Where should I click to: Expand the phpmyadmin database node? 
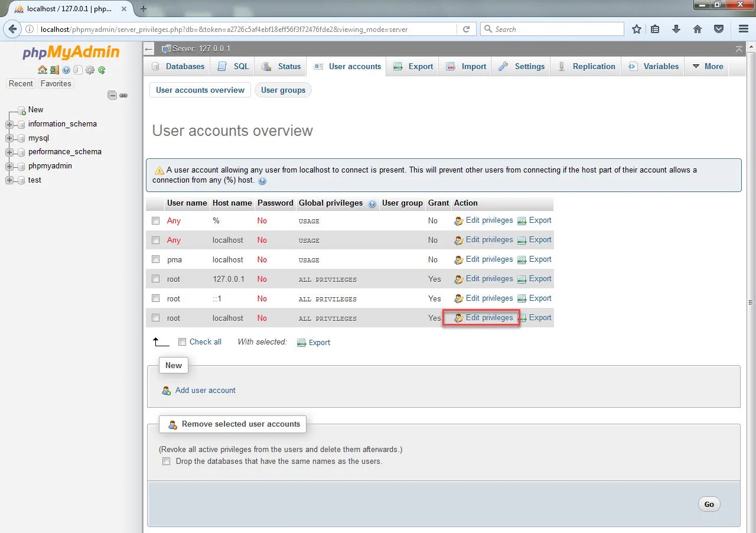point(9,166)
